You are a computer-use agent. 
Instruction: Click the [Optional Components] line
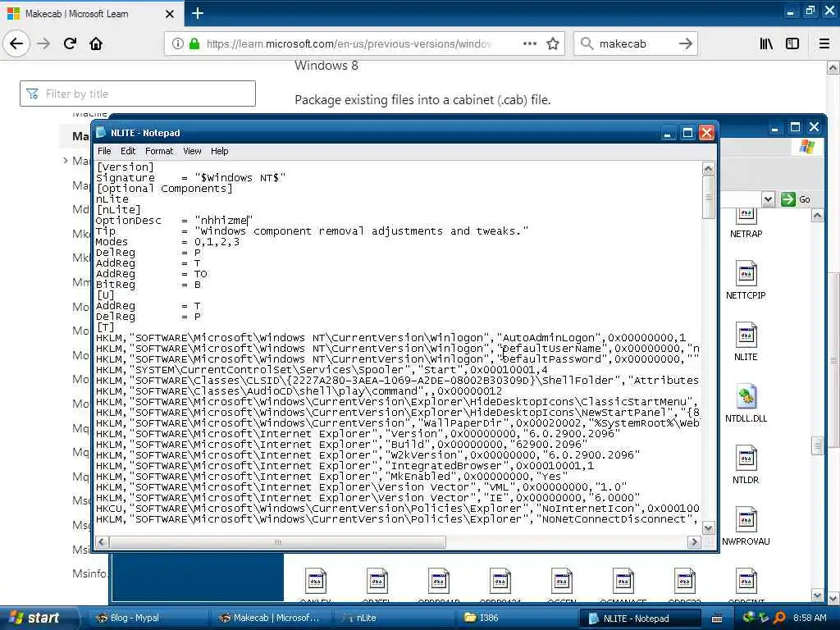164,189
